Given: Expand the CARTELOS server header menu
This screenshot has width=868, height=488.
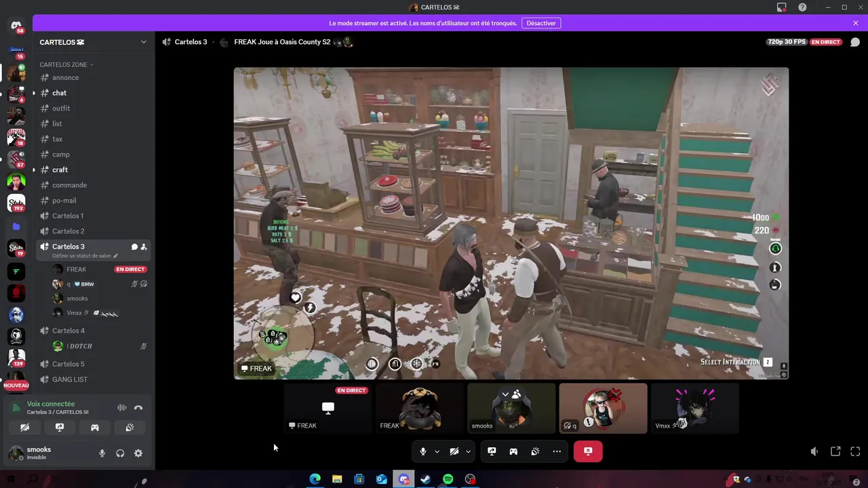Looking at the screenshot, I should pos(143,42).
